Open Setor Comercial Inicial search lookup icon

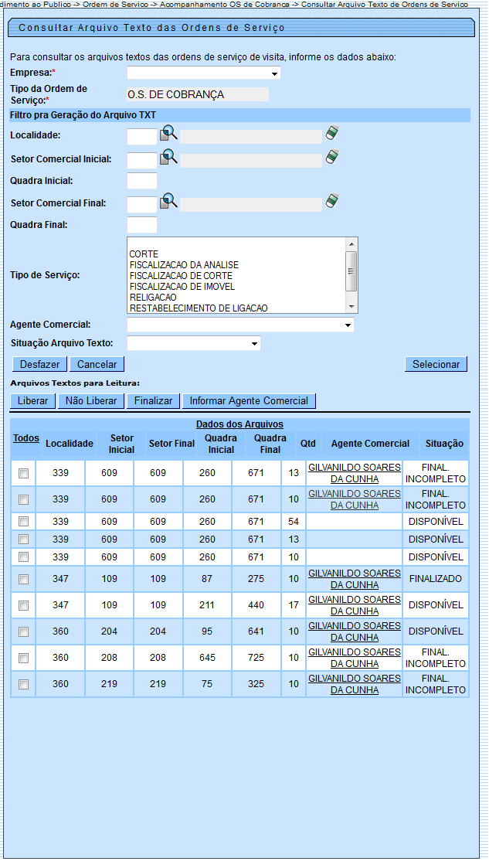tap(168, 158)
